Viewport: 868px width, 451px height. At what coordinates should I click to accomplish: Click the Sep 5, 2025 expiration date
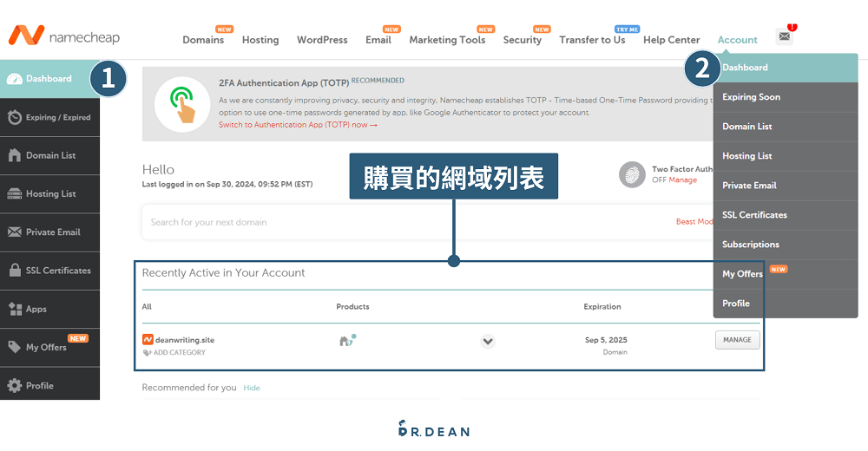pyautogui.click(x=606, y=340)
